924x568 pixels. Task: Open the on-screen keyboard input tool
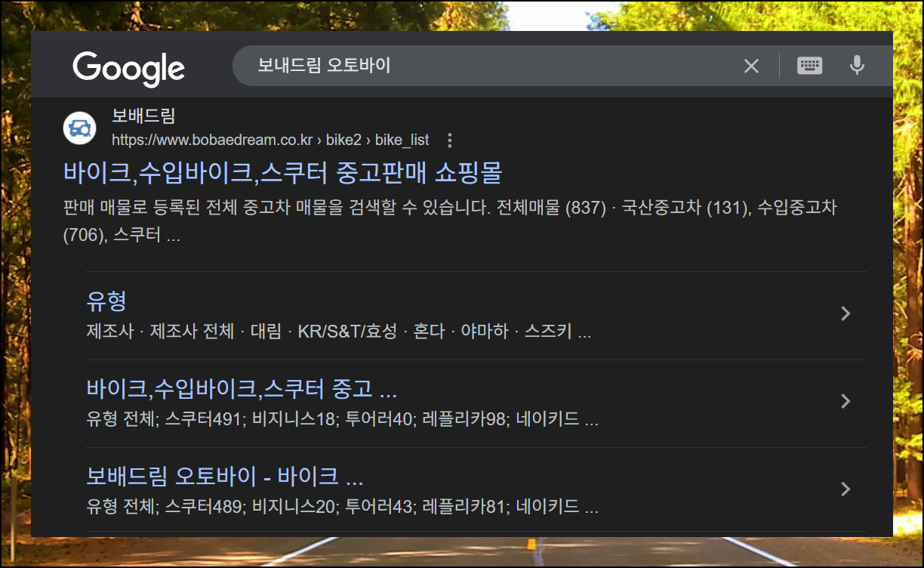[x=810, y=66]
